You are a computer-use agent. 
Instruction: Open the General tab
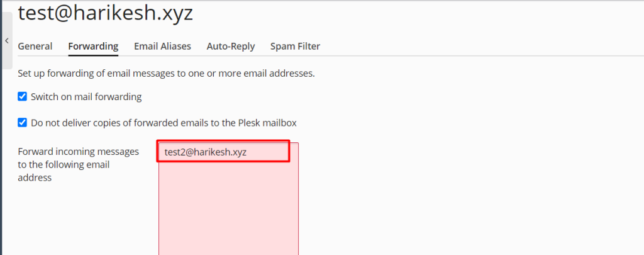pyautogui.click(x=35, y=46)
